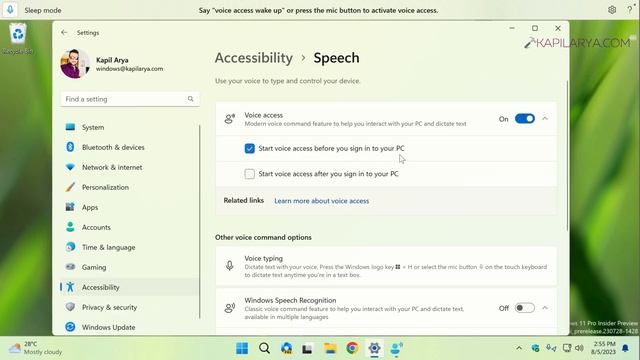
Task: Select Accessibility in the sidebar
Action: [130, 287]
